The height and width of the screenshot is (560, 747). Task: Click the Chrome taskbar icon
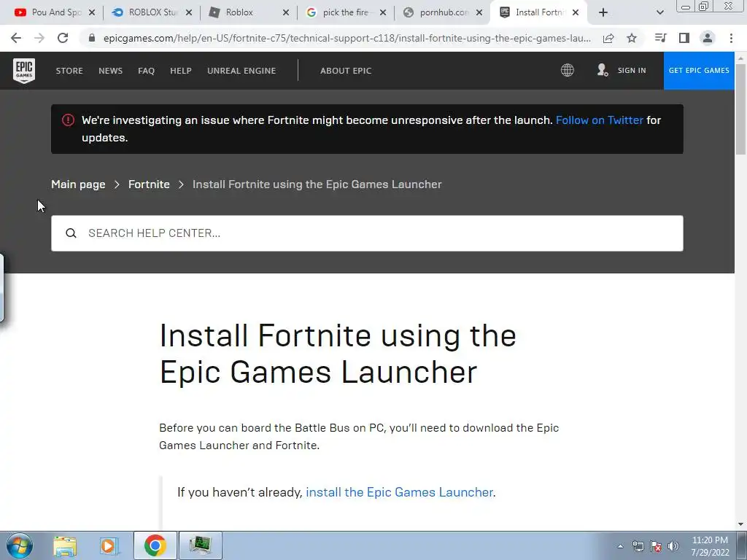tap(155, 545)
